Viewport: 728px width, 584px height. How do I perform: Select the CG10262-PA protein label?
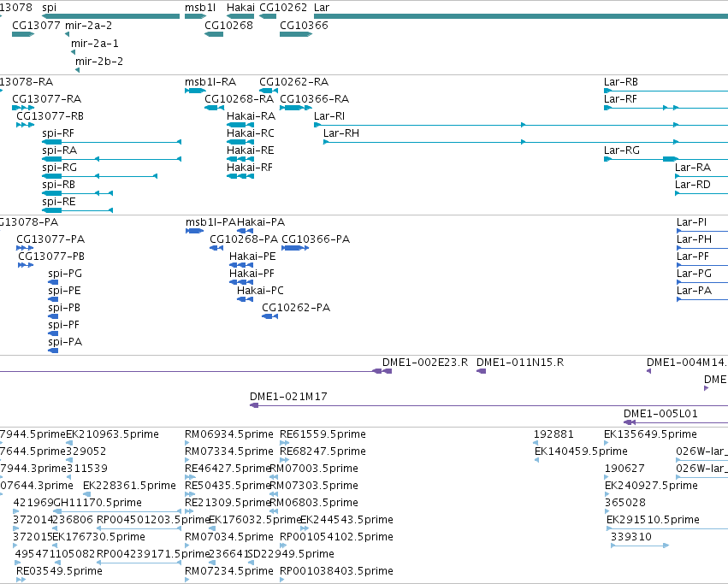[x=296, y=309]
